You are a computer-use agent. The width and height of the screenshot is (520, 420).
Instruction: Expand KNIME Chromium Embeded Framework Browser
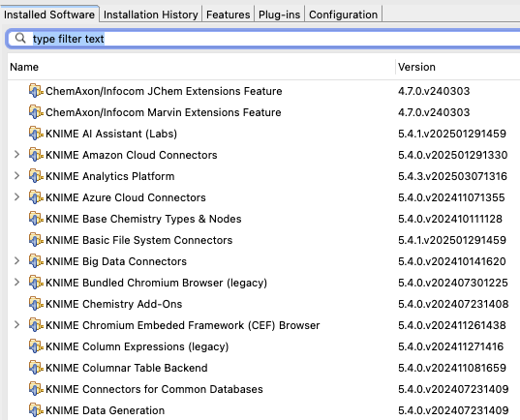point(16,325)
